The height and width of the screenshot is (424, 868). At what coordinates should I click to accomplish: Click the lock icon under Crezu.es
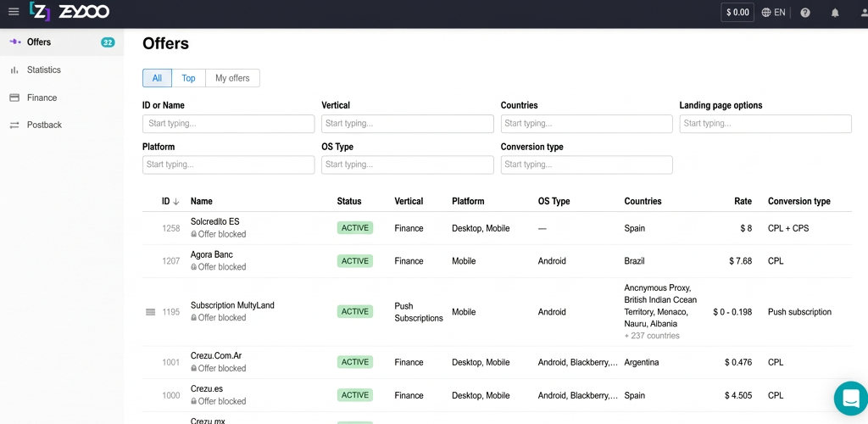point(194,401)
